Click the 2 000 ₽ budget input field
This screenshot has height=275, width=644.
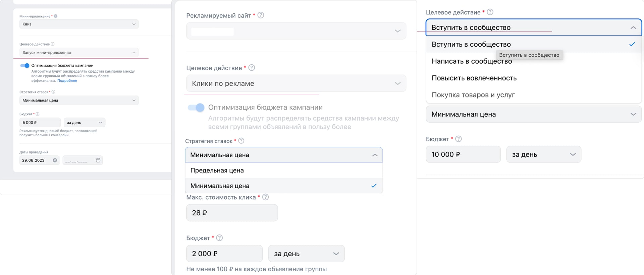(x=224, y=254)
